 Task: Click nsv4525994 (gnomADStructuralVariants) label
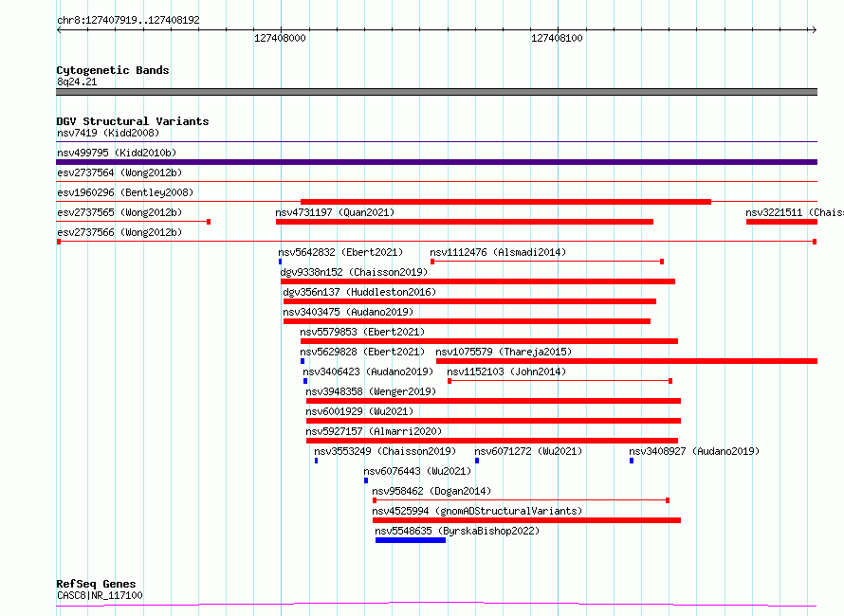pos(477,511)
